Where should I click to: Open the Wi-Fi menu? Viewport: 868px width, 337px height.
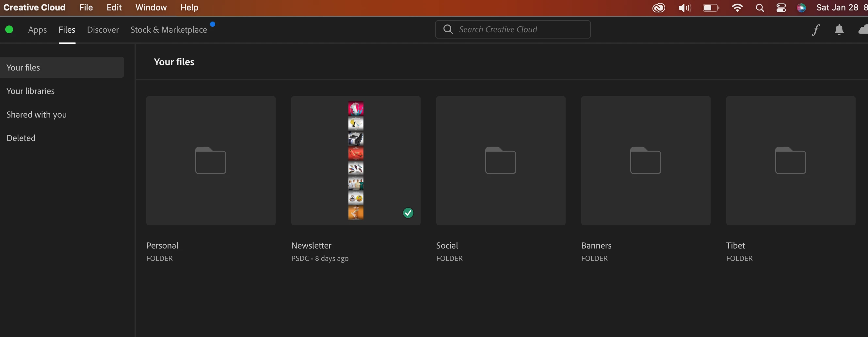tap(737, 8)
